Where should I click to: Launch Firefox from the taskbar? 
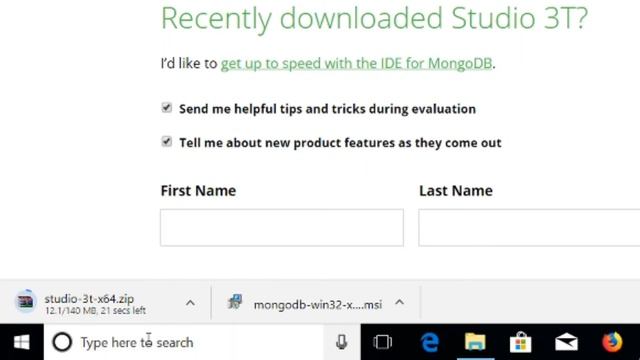(x=612, y=342)
